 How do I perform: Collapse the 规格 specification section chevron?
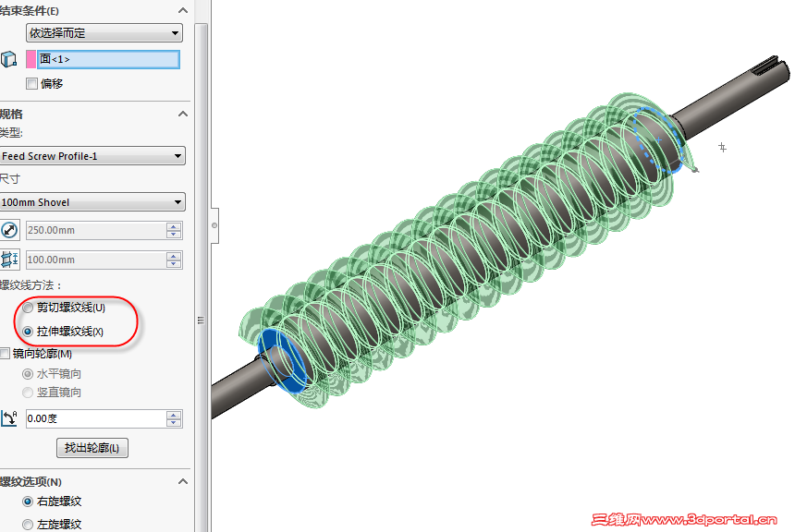pyautogui.click(x=183, y=114)
